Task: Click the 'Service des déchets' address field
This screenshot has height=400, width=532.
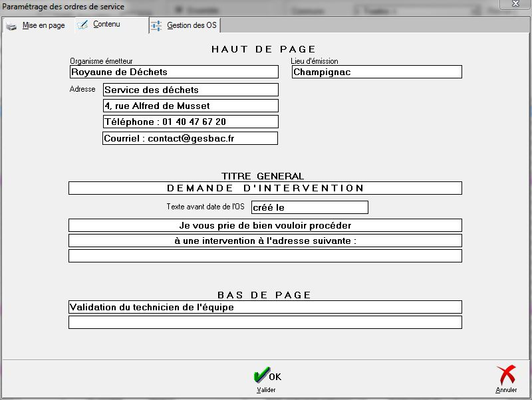Action: click(x=190, y=90)
